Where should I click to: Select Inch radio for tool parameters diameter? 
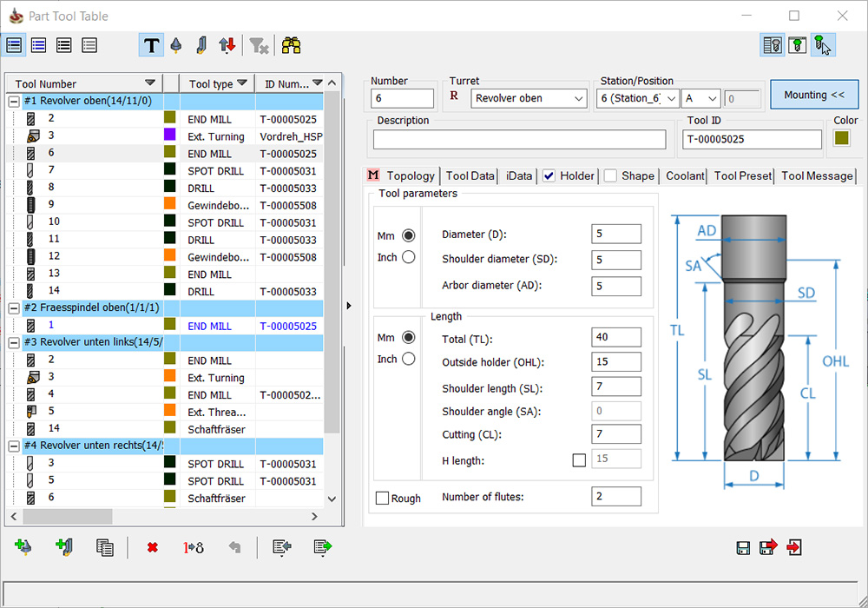(x=409, y=257)
